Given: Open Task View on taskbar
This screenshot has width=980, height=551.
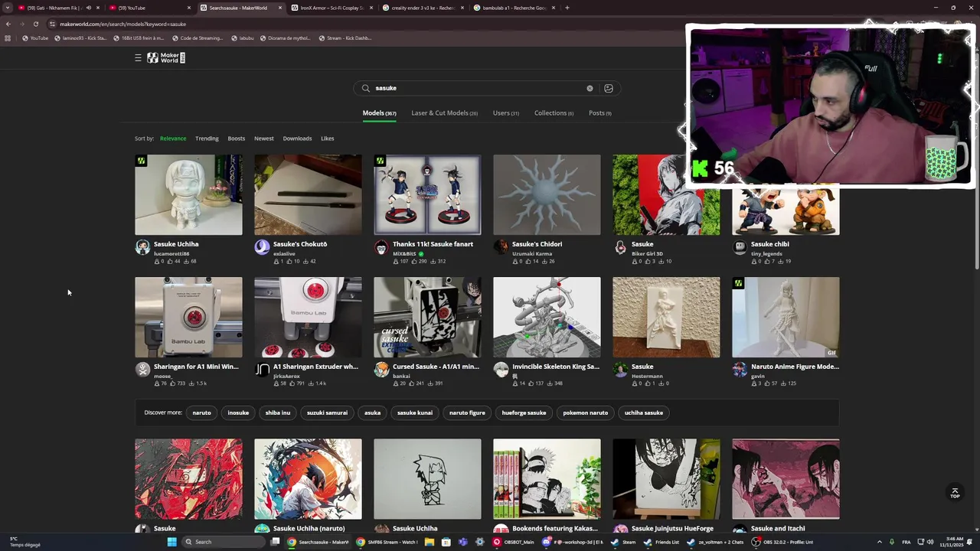Looking at the screenshot, I should tap(276, 542).
